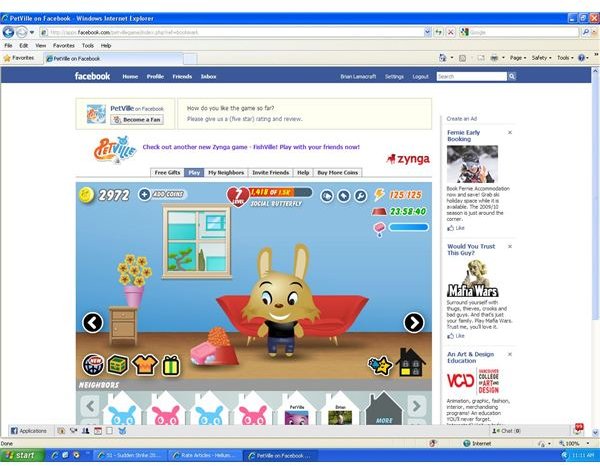Close the Fernie Early Booking ad
Viewport: 600px width, 466px height.
point(510,132)
